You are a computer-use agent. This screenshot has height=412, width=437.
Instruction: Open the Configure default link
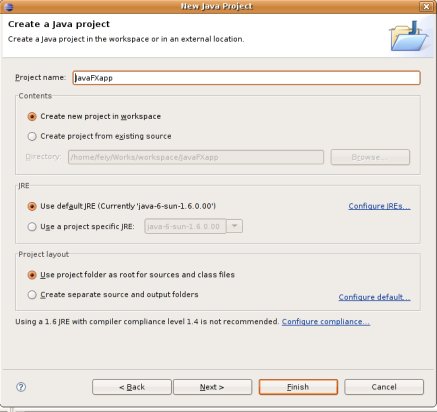[374, 297]
